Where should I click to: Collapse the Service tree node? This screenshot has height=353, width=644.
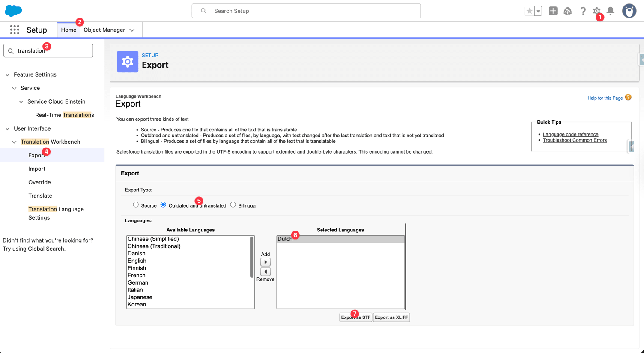coord(14,88)
